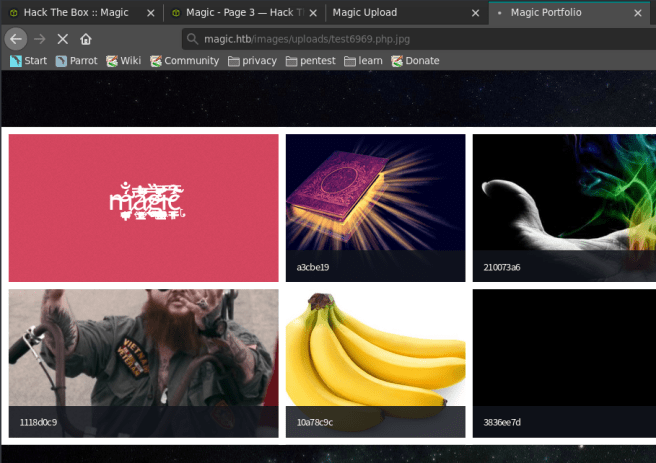656x463 pixels.
Task: Open the red magic logo image
Action: (143, 208)
